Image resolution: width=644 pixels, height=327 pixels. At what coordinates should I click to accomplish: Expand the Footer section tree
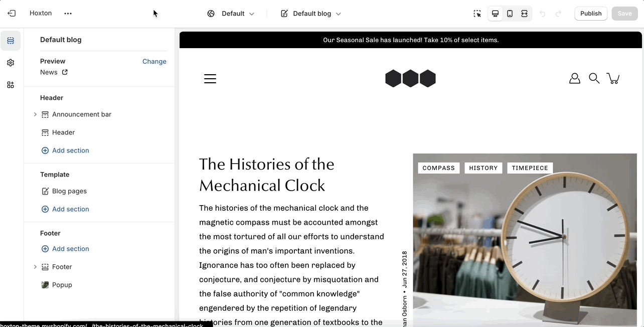coord(35,267)
